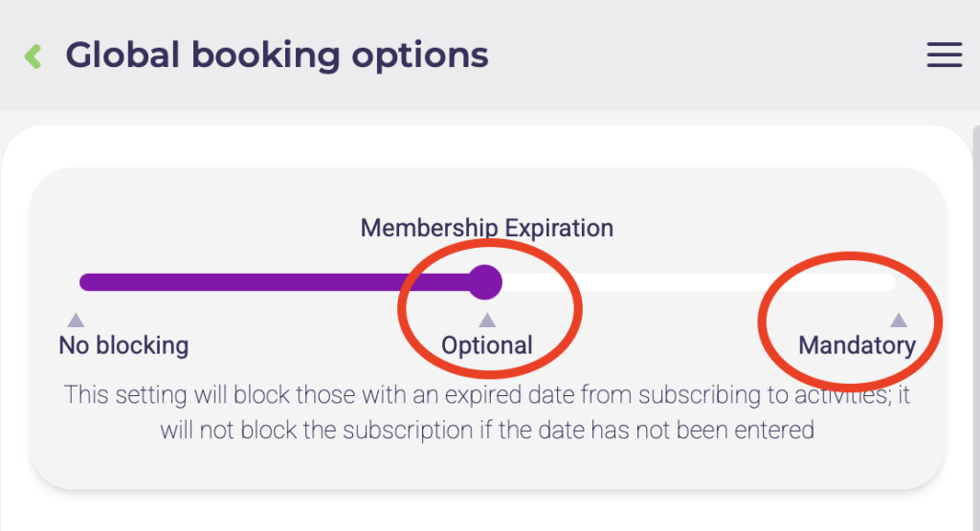Click the triangle marker above Mandatory
Image resolution: width=980 pixels, height=531 pixels.
coord(898,320)
